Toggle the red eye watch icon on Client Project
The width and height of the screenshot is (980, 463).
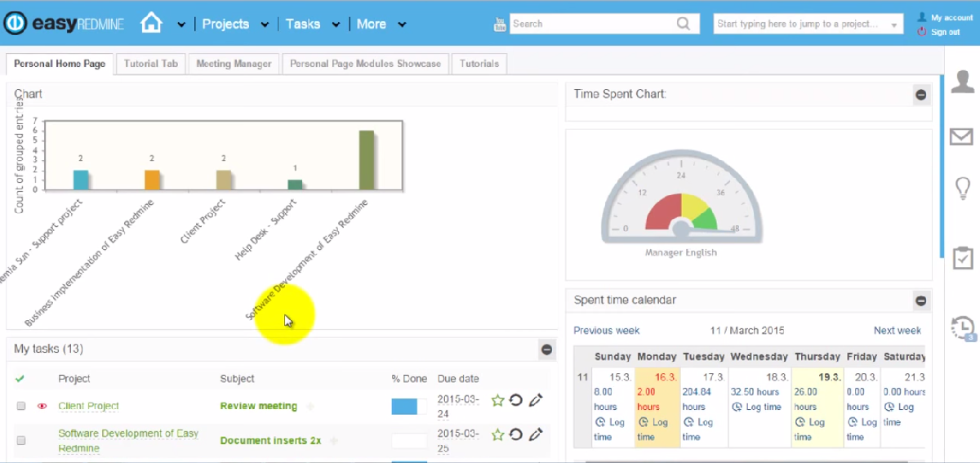point(42,406)
